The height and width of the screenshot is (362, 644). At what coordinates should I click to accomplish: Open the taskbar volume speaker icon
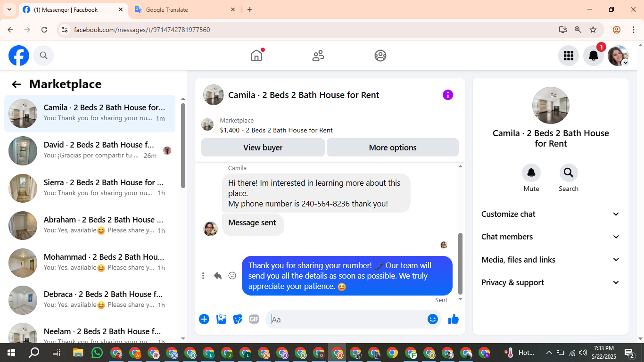point(583,353)
